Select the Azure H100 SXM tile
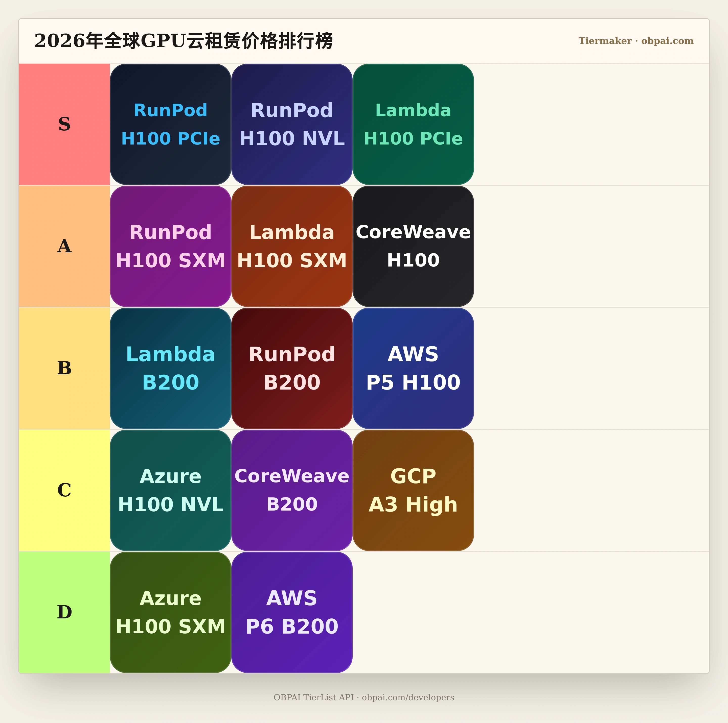The width and height of the screenshot is (728, 723). (170, 612)
